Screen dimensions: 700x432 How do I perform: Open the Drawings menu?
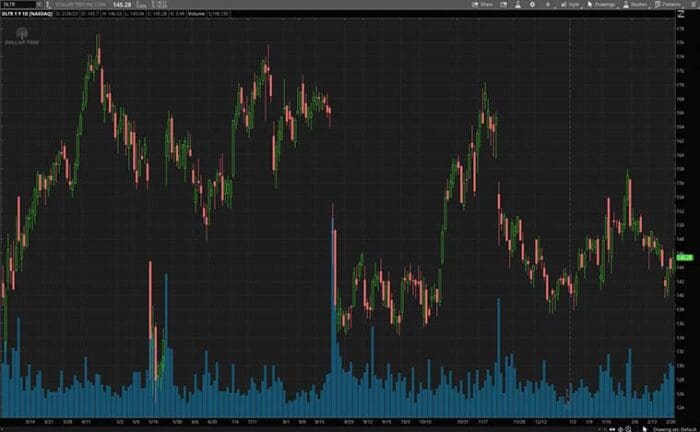[x=601, y=4]
